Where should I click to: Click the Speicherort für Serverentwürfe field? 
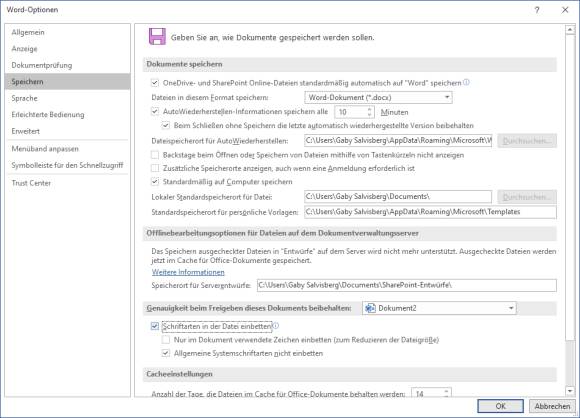pyautogui.click(x=407, y=285)
